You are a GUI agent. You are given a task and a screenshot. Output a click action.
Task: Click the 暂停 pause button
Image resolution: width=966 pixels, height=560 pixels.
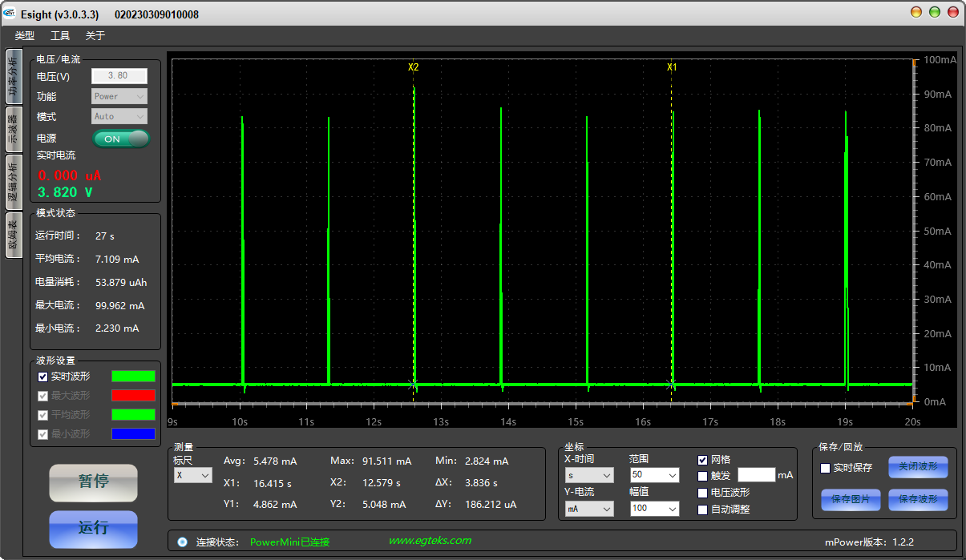point(93,482)
